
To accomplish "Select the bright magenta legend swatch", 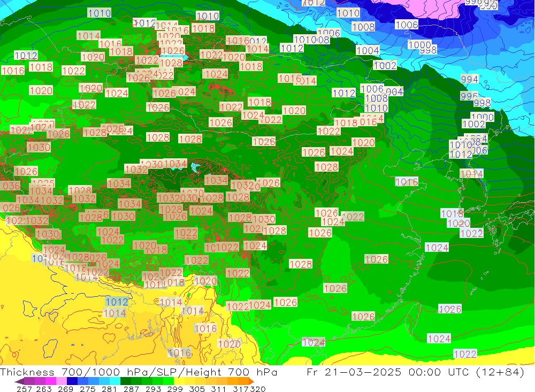I will (50, 381).
